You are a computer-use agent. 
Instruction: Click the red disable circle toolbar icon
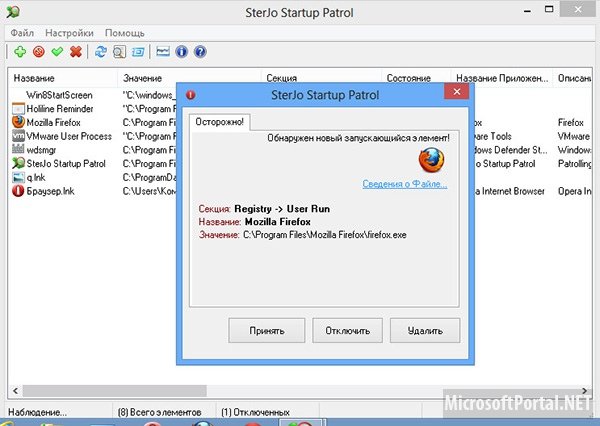[39, 52]
